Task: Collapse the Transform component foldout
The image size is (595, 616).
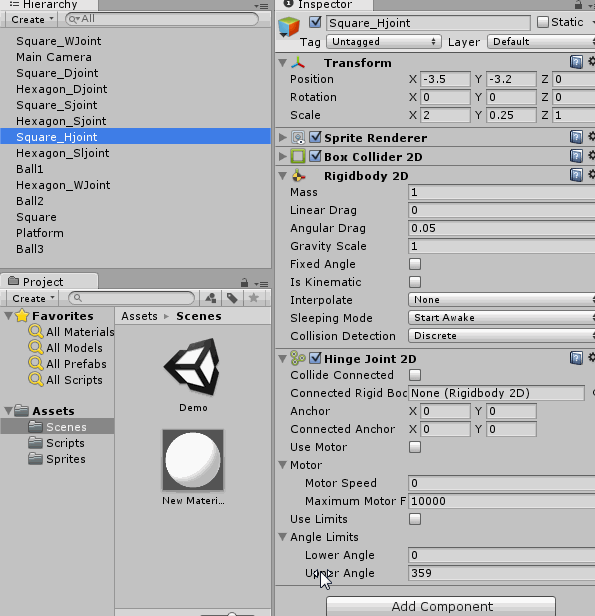Action: pyautogui.click(x=282, y=62)
